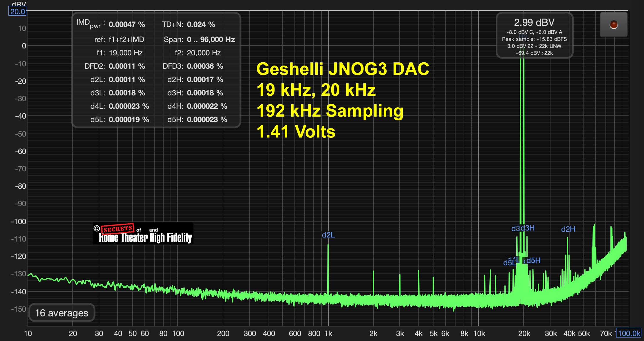Click the 192 kHz Sampling annotation
The height and width of the screenshot is (341, 644).
[330, 111]
